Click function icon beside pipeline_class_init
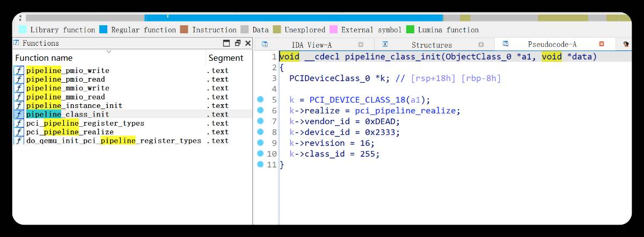This screenshot has height=237, width=644. (x=19, y=114)
